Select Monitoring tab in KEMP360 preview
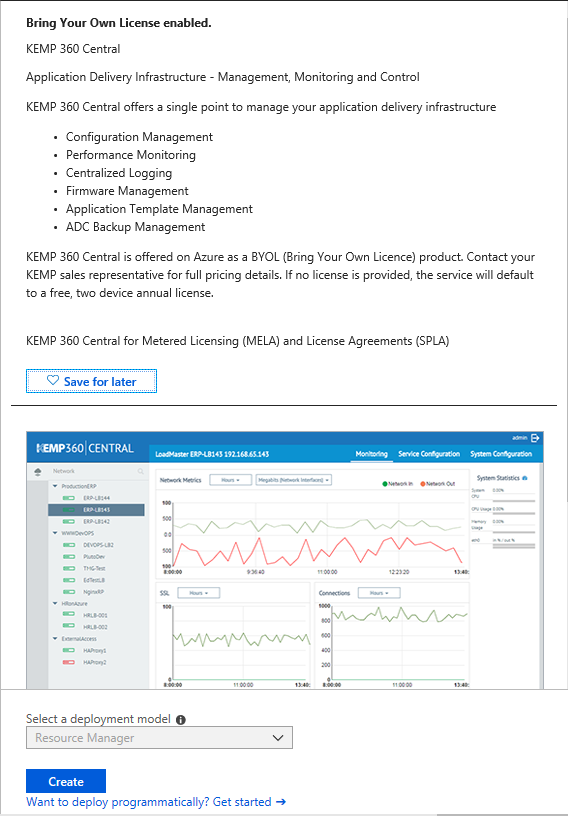 pyautogui.click(x=371, y=454)
